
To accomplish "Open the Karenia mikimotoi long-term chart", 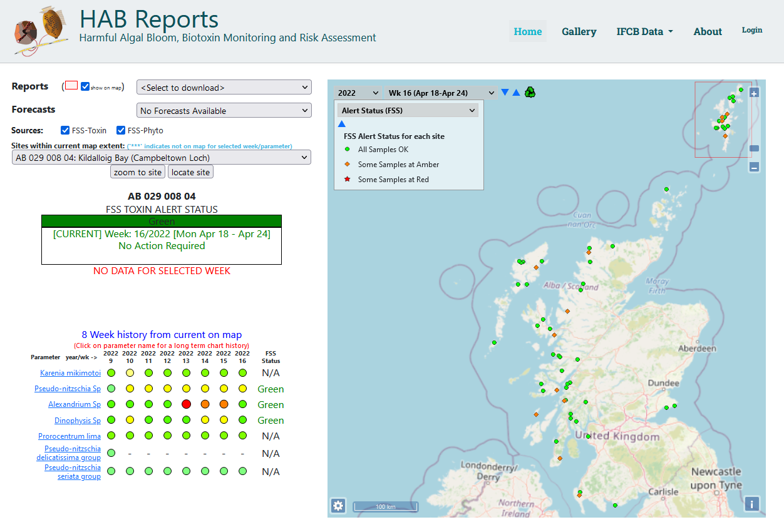I will (70, 372).
